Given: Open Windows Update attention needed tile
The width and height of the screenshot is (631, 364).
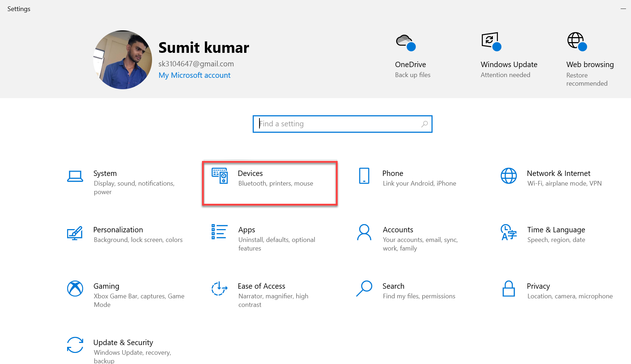Looking at the screenshot, I should pos(509,64).
